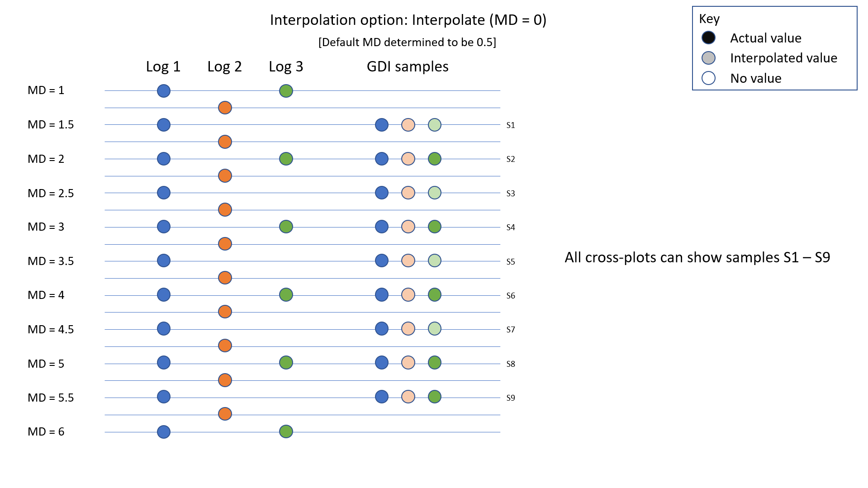Click the dark green GDI circle on S6
Viewport: 868px width, 488px height.
coord(435,295)
